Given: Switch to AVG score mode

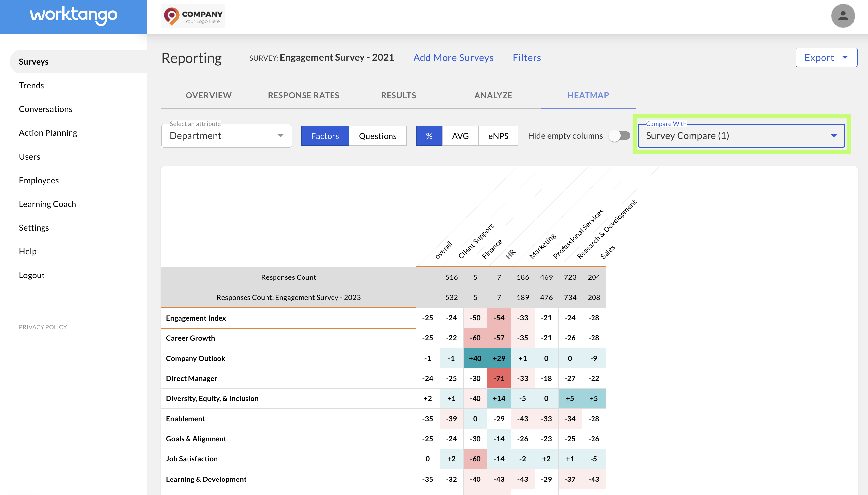Looking at the screenshot, I should [x=460, y=136].
